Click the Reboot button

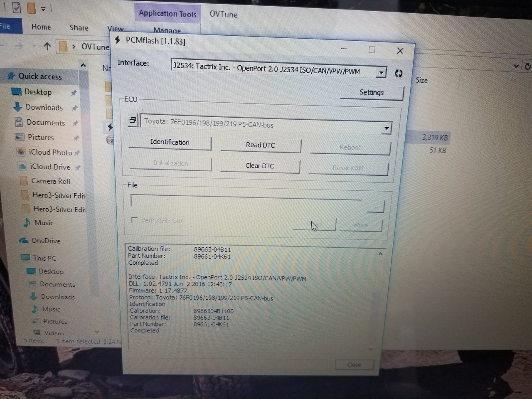tap(350, 148)
